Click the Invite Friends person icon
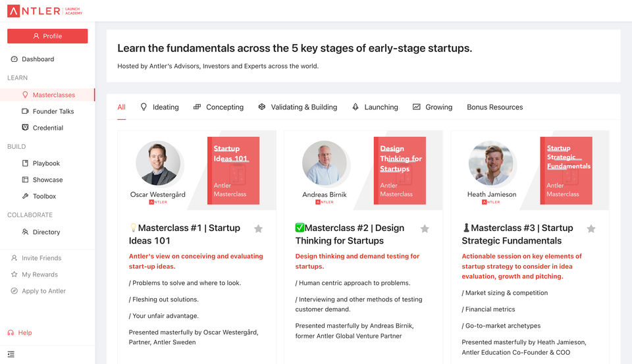 14,257
